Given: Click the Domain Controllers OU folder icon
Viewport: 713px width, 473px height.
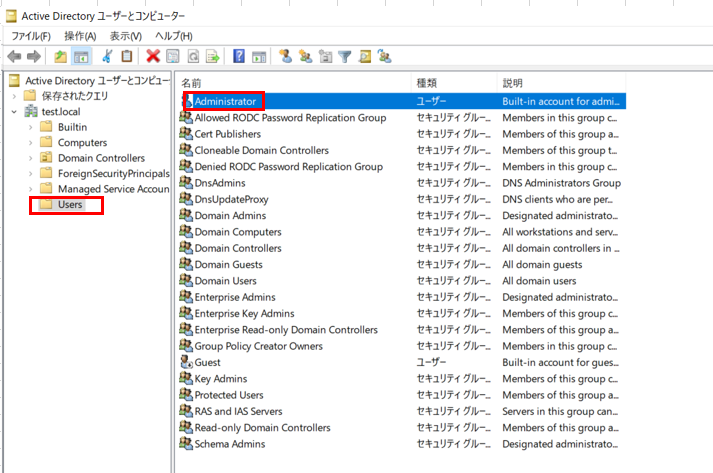Looking at the screenshot, I should tap(46, 158).
